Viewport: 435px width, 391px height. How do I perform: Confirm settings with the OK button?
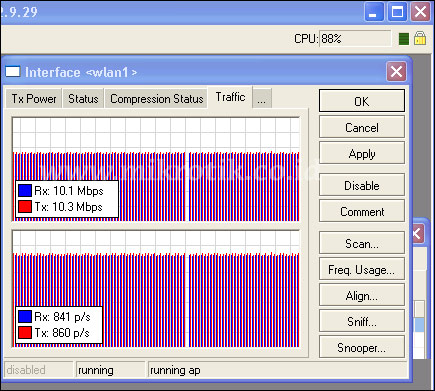point(362,101)
